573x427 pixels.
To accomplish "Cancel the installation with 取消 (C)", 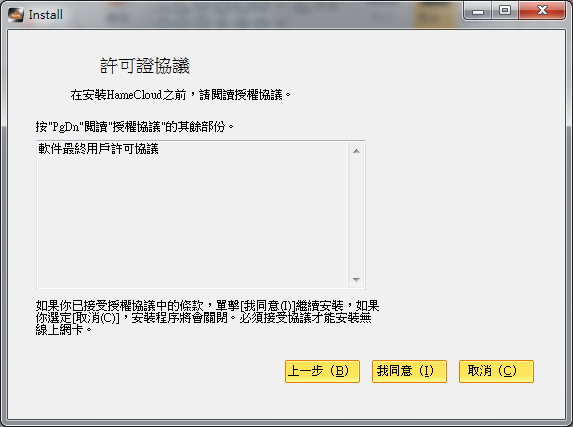I will point(496,371).
